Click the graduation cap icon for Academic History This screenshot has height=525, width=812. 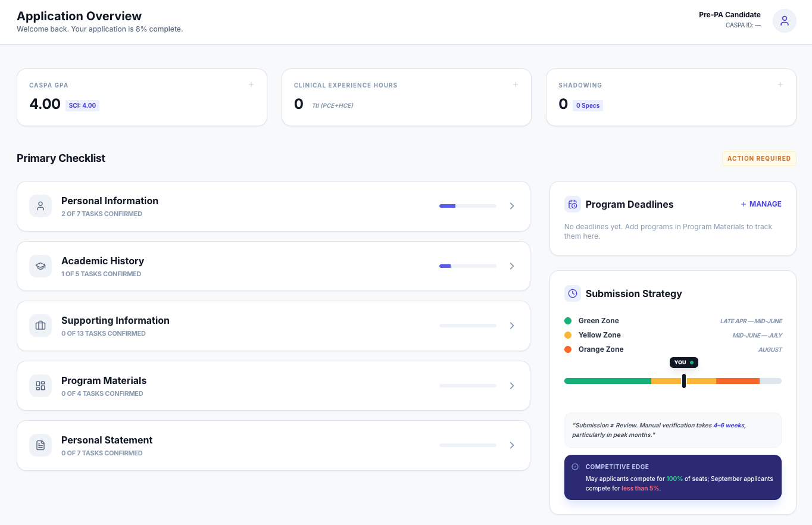click(x=40, y=266)
